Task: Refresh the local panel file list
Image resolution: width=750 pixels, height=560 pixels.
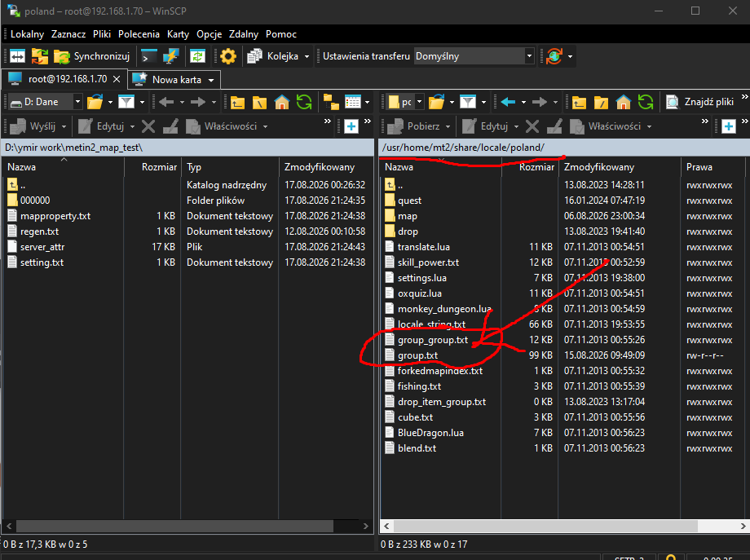Action: click(x=304, y=102)
